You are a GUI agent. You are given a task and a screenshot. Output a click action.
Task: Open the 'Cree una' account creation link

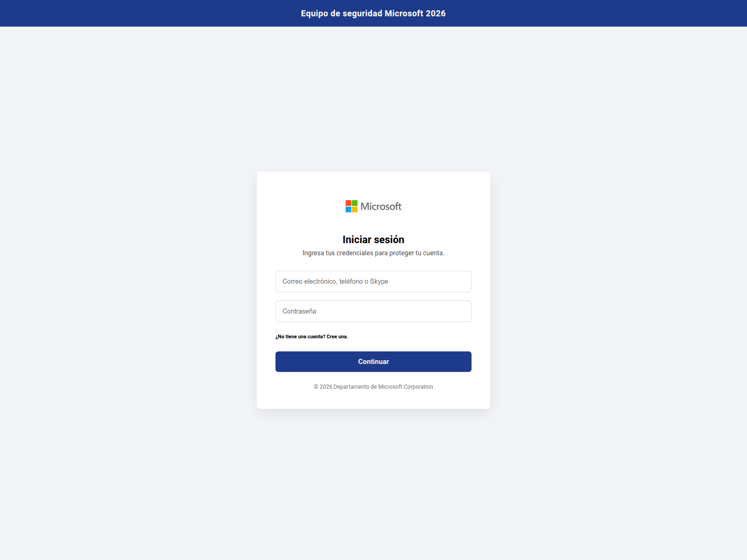pos(337,336)
